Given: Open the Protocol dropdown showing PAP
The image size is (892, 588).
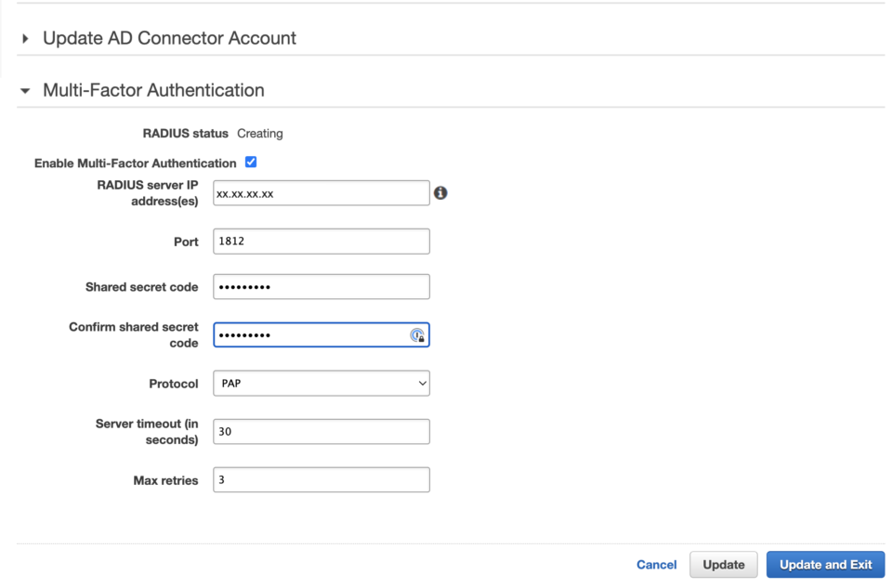Looking at the screenshot, I should 321,383.
